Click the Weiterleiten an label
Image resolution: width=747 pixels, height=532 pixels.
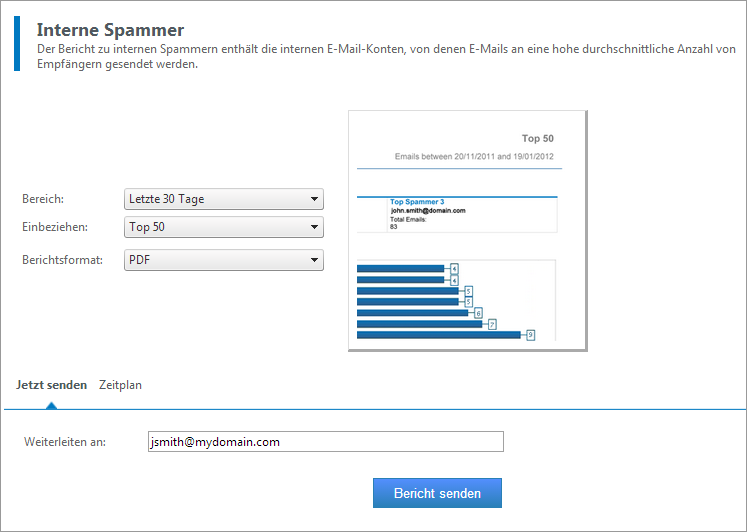(x=65, y=442)
